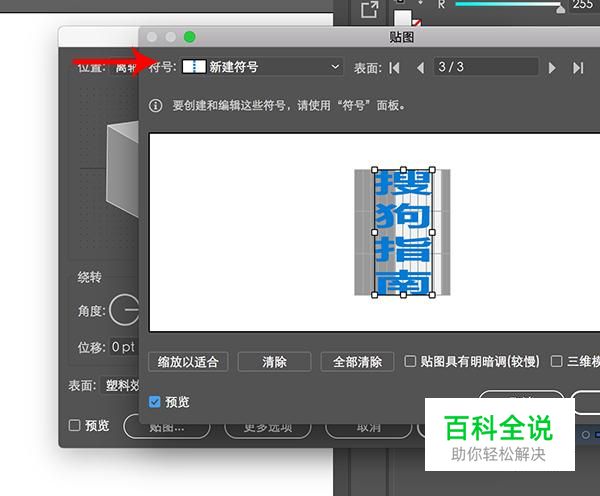Click the export/share icon in top panel

point(369,10)
